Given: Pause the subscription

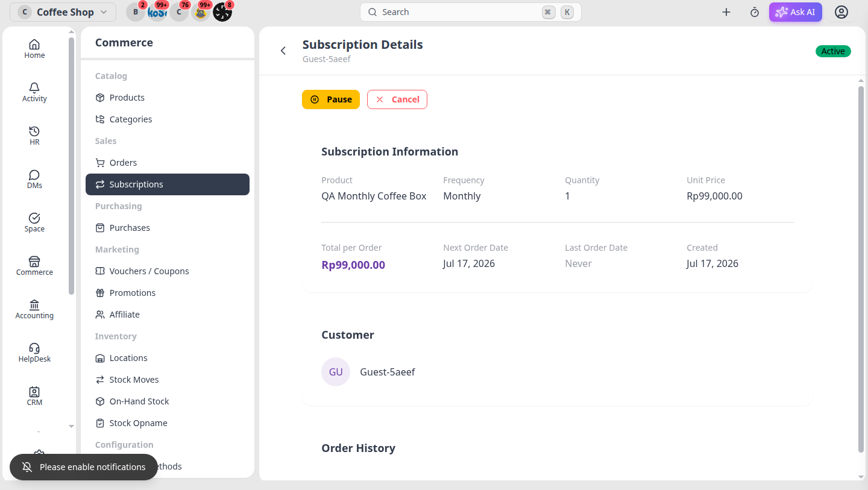Looking at the screenshot, I should pos(331,99).
